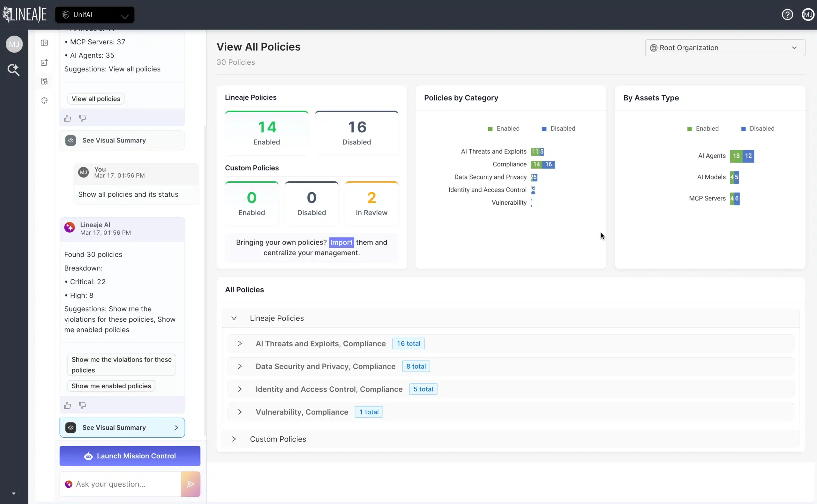Open the policies panel via document-shield icon
This screenshot has width=817, height=504.
point(44,81)
